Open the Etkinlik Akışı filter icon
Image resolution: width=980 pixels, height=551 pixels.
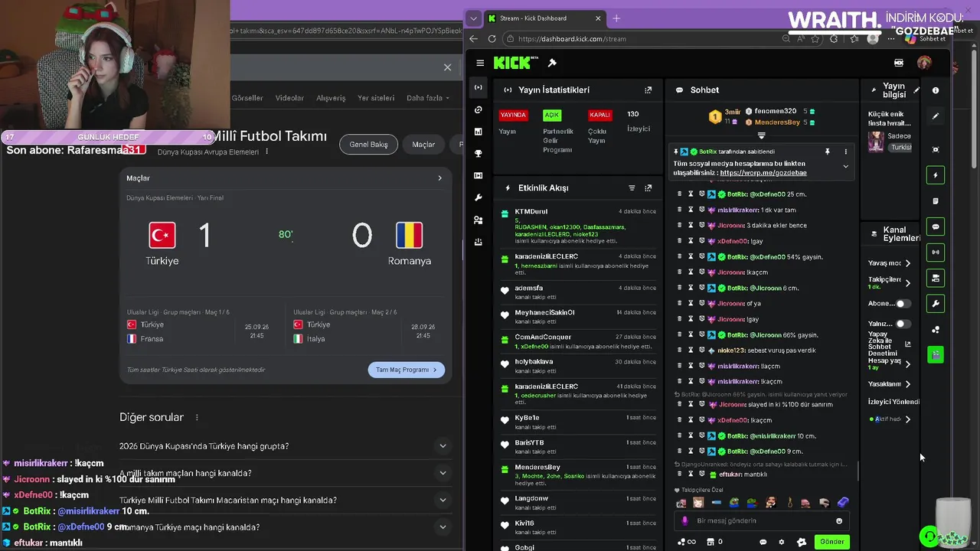tap(632, 187)
